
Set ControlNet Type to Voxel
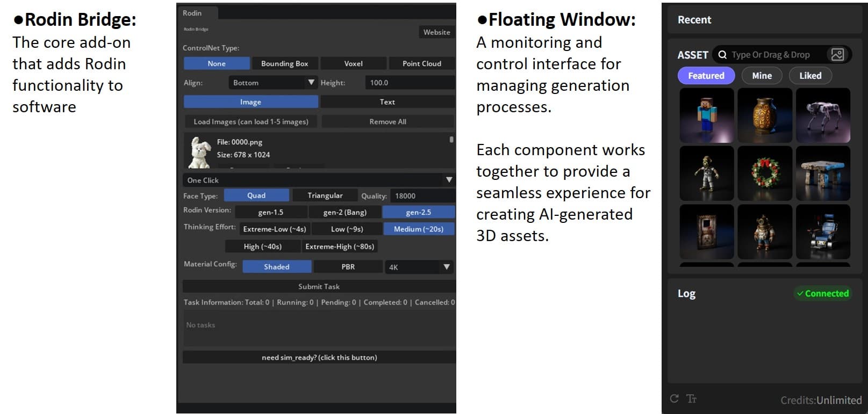tap(353, 63)
